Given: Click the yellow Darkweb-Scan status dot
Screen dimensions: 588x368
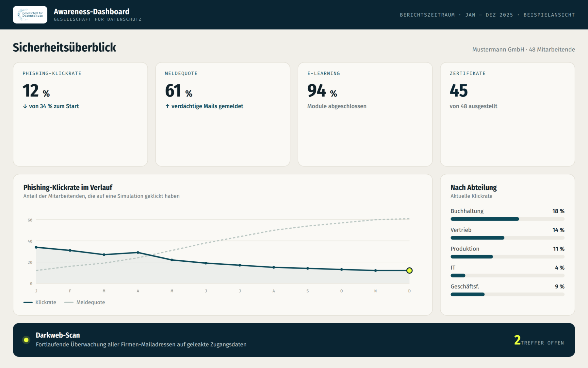Looking at the screenshot, I should (x=26, y=340).
